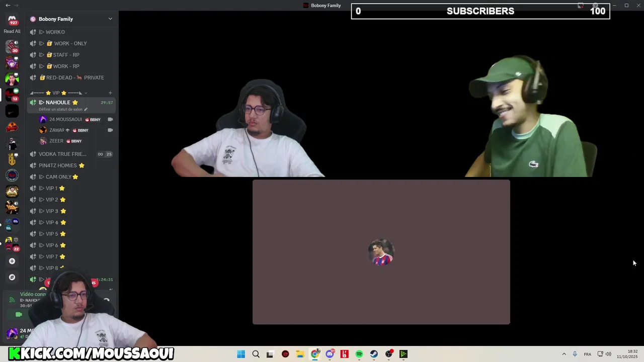Switch to Chrome on taskbar
The width and height of the screenshot is (644, 362).
pos(315,354)
